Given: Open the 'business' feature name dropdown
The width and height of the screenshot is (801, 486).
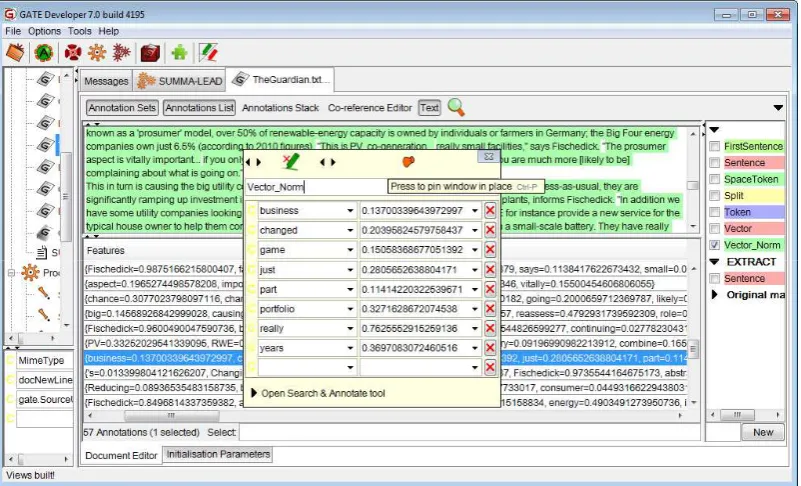Looking at the screenshot, I should pos(350,211).
